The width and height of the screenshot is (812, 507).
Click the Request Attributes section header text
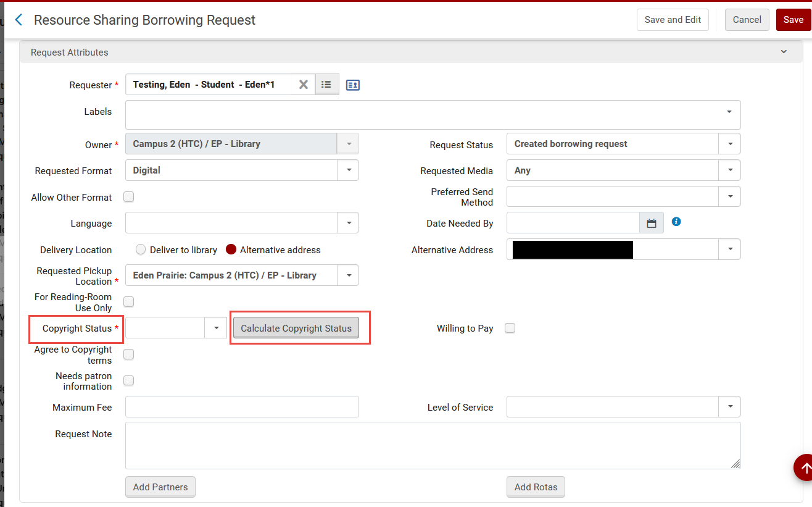tap(70, 52)
